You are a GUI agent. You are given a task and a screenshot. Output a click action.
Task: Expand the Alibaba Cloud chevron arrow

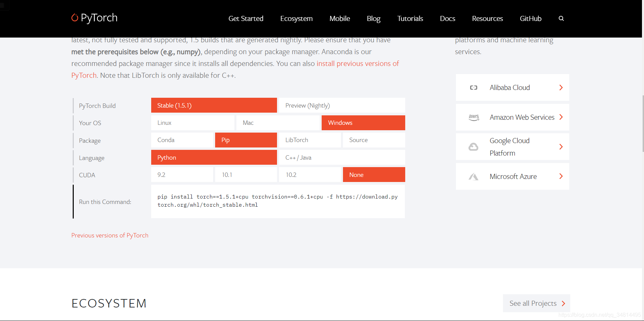pyautogui.click(x=561, y=88)
